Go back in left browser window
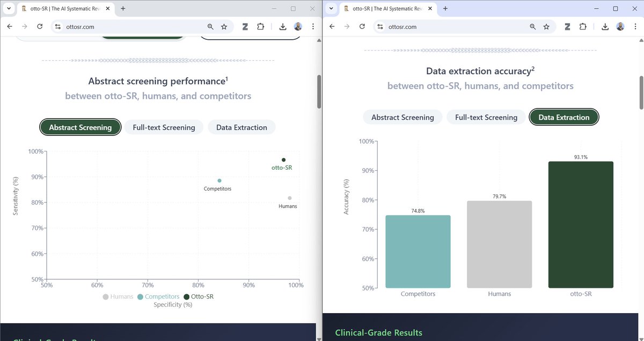 (10, 27)
